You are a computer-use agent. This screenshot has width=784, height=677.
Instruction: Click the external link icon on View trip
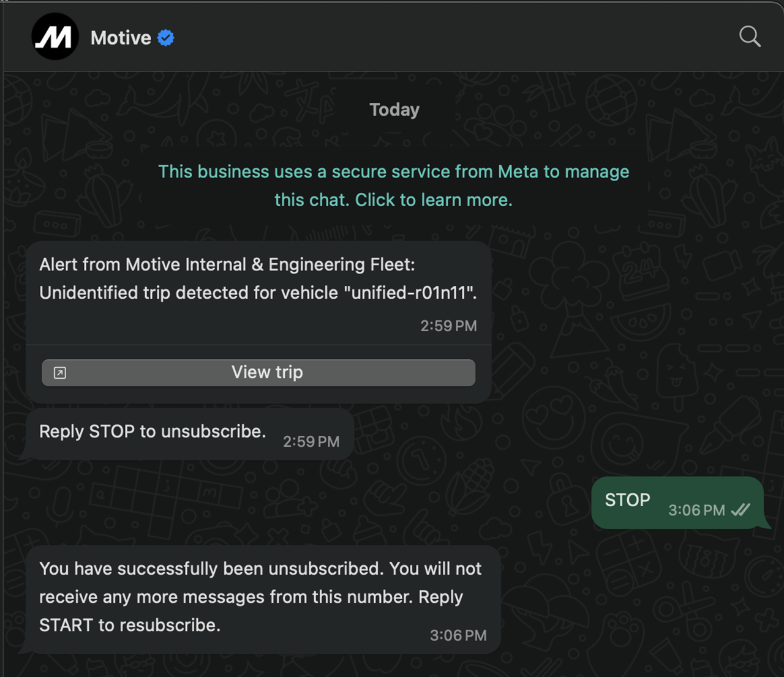pyautogui.click(x=60, y=373)
